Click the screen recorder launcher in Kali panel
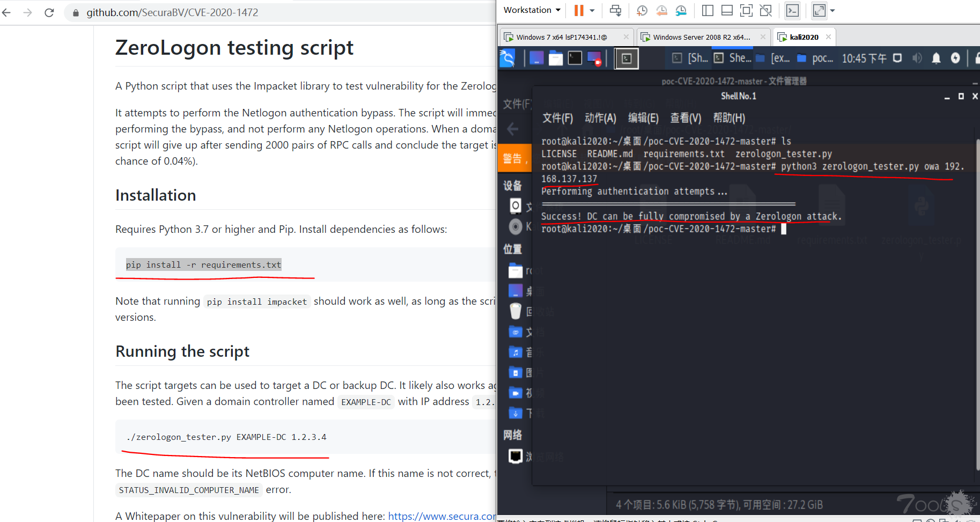Image resolution: width=980 pixels, height=522 pixels. click(594, 58)
